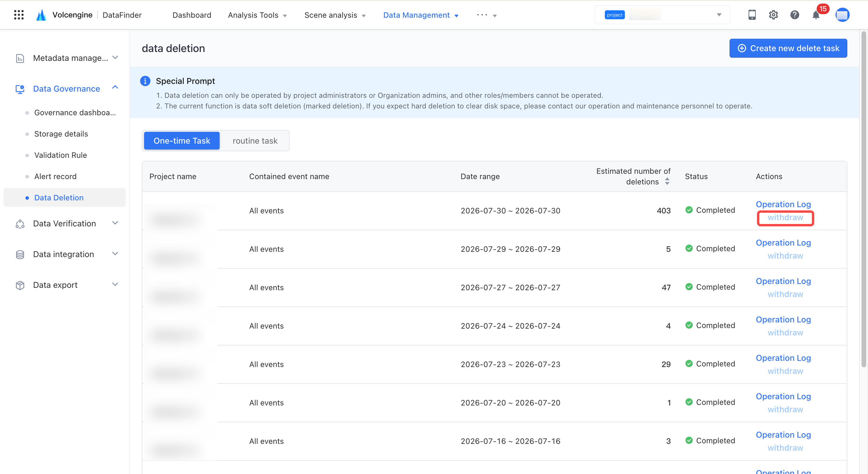868x474 pixels.
Task: Open Alert record in sidebar
Action: pos(55,176)
